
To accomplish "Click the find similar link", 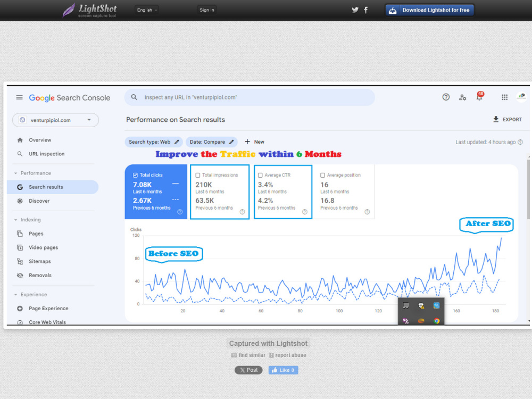I will pyautogui.click(x=248, y=355).
